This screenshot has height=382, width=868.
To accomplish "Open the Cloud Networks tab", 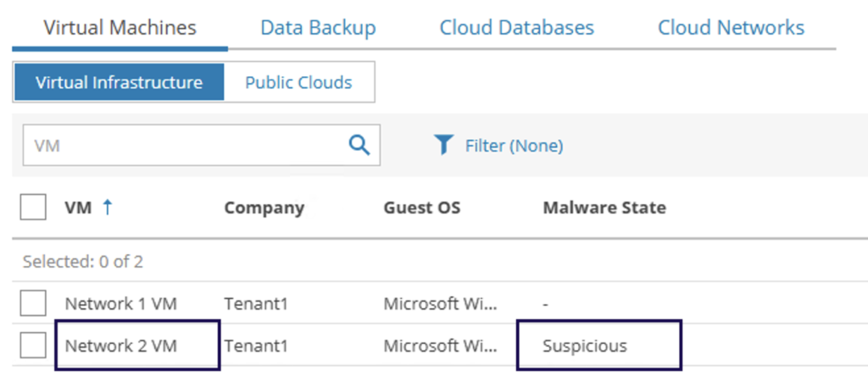I will tap(731, 27).
